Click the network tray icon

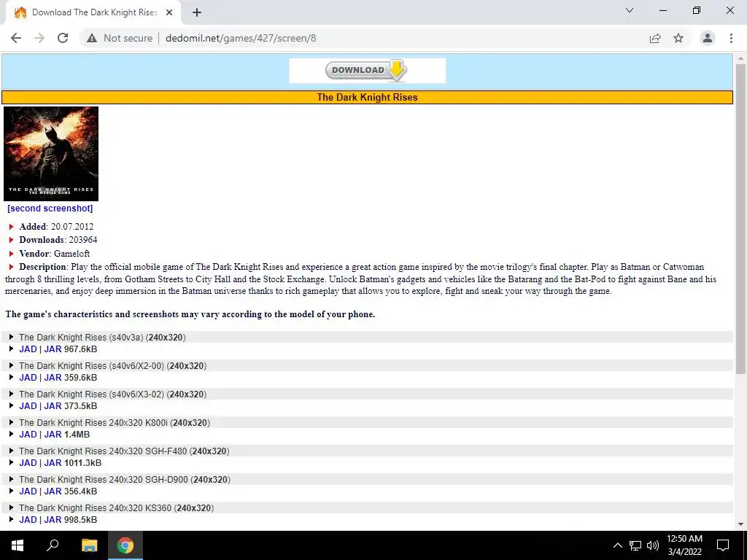[x=635, y=545]
